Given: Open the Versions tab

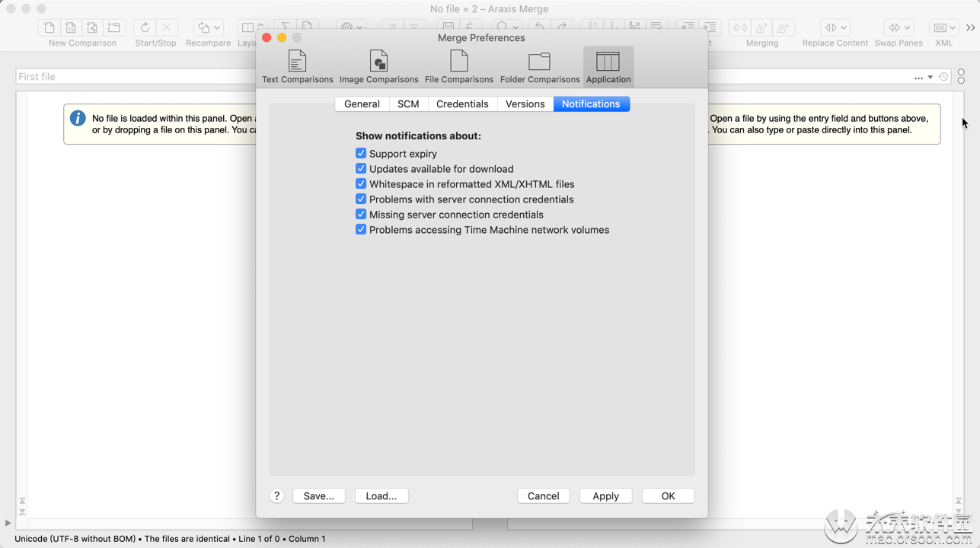Looking at the screenshot, I should pos(525,104).
